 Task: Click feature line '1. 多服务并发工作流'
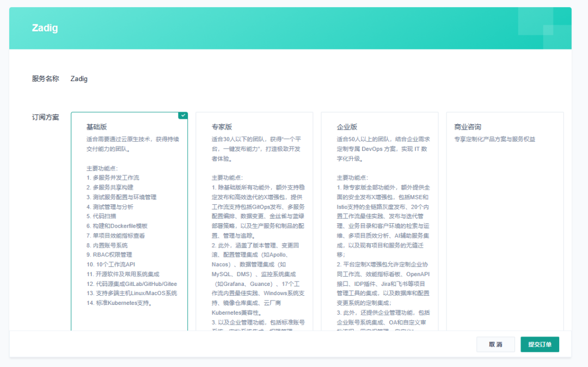click(x=113, y=178)
